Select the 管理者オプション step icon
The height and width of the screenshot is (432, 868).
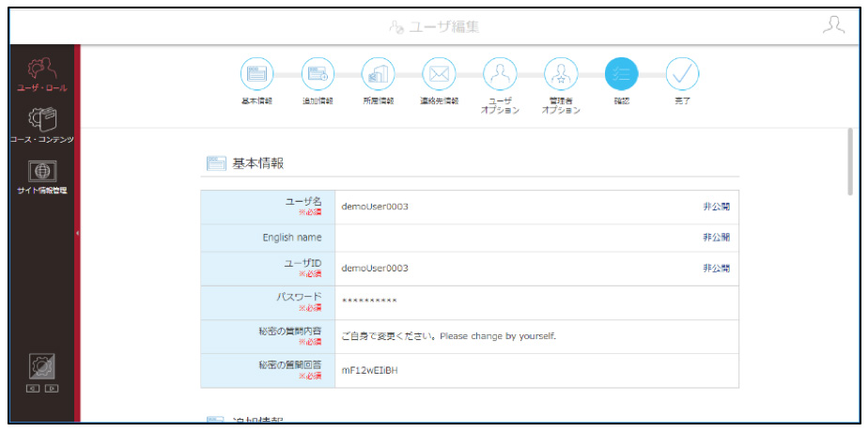pos(561,73)
